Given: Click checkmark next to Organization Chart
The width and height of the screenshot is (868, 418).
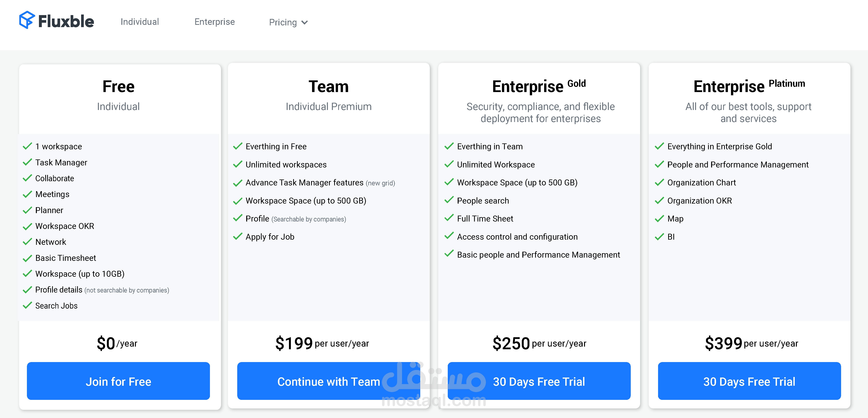Looking at the screenshot, I should tap(659, 182).
